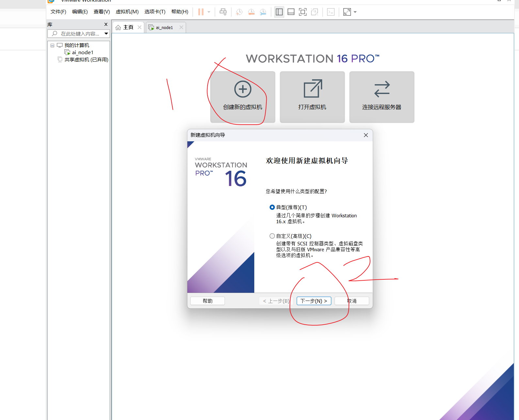Viewport: 519px width, 420px height.
Task: Select 共享虚拟机 (已弃用) tree item
Action: 86,60
